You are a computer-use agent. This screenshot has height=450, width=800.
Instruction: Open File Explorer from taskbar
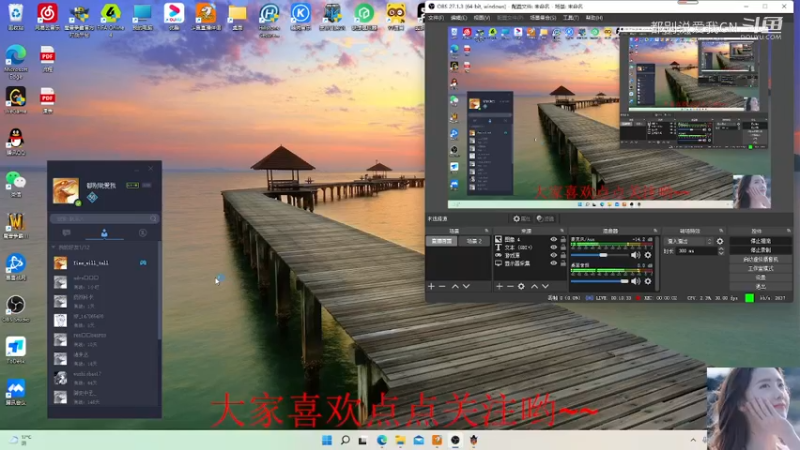(400, 440)
